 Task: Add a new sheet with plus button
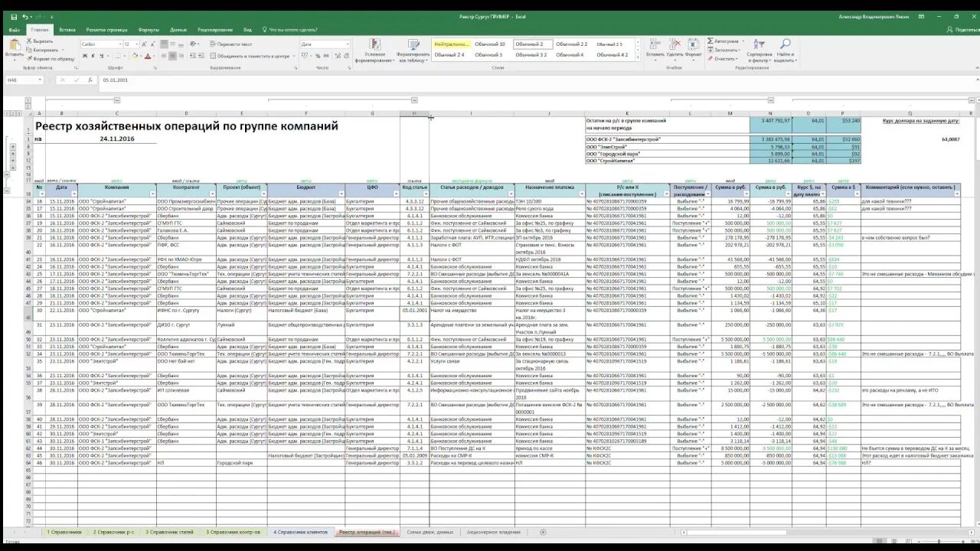tap(543, 531)
